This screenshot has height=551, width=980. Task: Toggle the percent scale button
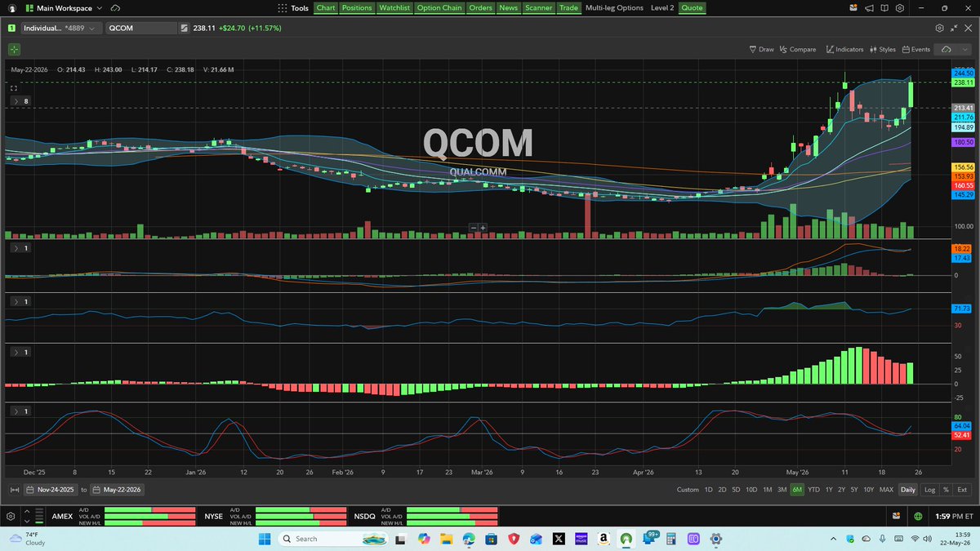pyautogui.click(x=946, y=490)
